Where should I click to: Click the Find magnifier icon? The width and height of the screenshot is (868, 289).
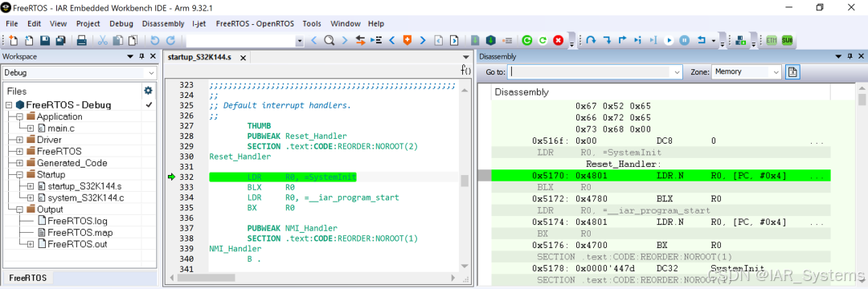point(330,40)
